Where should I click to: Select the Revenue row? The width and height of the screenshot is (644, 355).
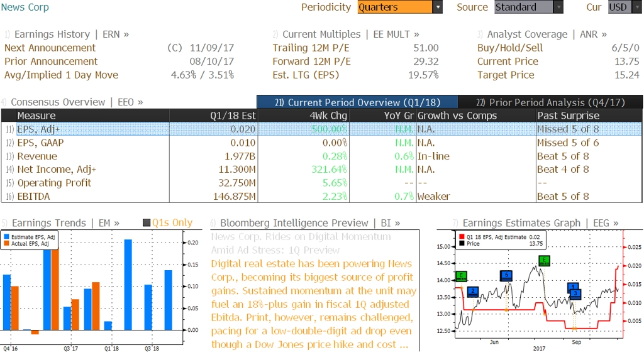[x=321, y=156]
